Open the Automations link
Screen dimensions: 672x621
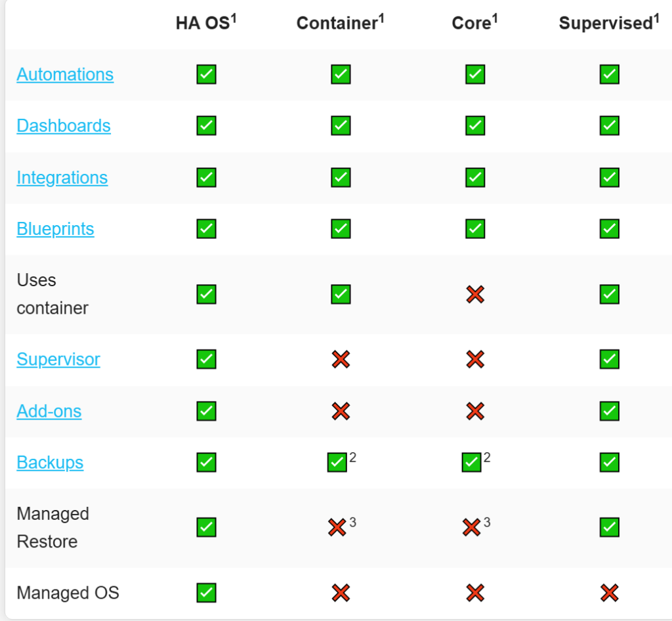pyautogui.click(x=65, y=75)
